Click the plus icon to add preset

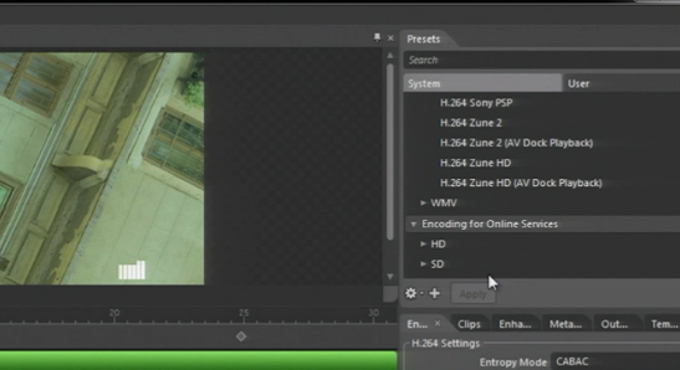click(435, 294)
